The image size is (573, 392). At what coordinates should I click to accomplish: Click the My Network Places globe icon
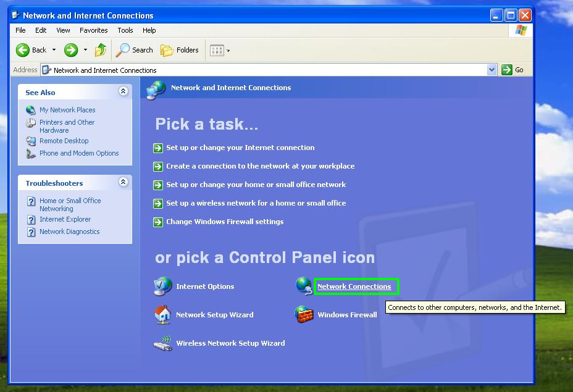pos(31,110)
